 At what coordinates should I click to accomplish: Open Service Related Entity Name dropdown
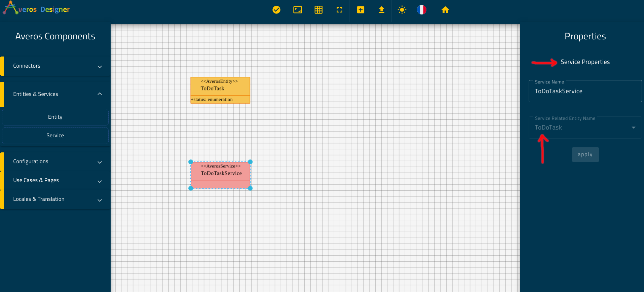585,127
